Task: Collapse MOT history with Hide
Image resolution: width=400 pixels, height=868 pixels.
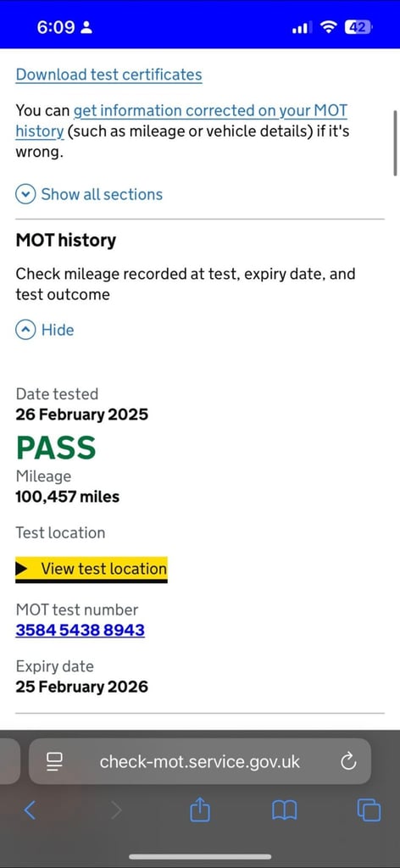Action: click(45, 330)
